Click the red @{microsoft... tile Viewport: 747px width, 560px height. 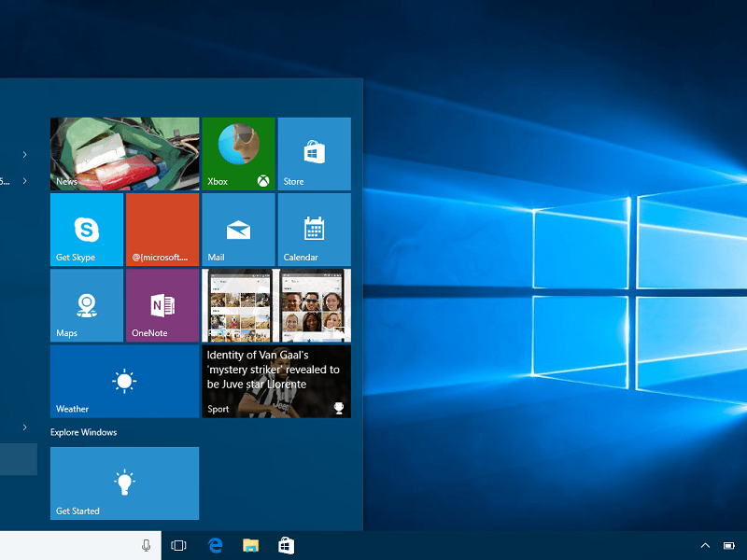162,230
